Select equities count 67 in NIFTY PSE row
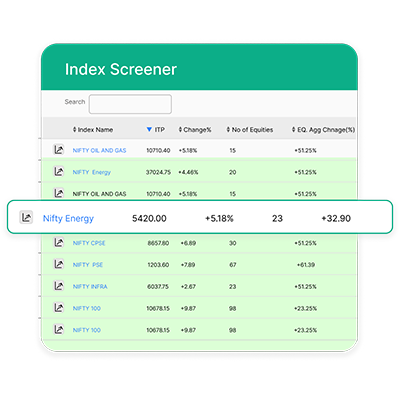Image resolution: width=400 pixels, height=400 pixels. click(233, 265)
